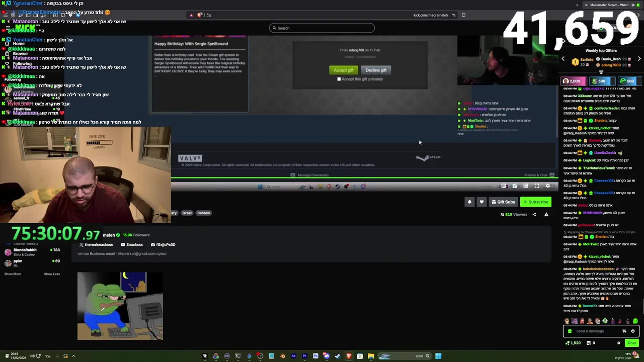644x362 pixels.
Task: Tick the Accept this gift privately checkbox
Action: pyautogui.click(x=339, y=79)
